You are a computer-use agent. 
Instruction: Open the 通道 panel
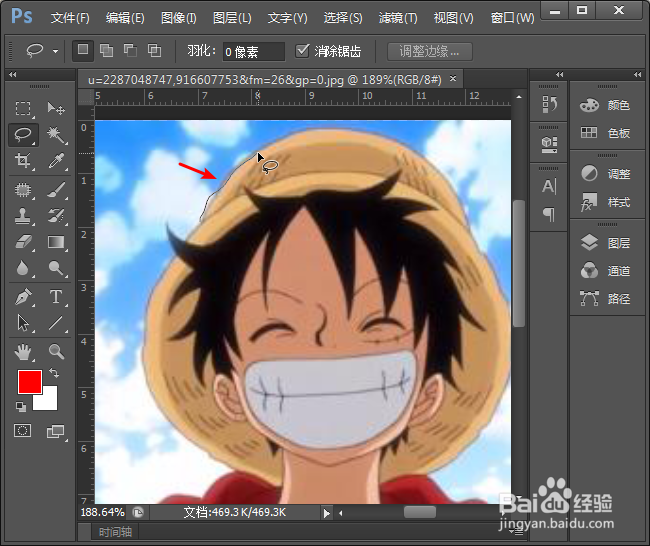tap(606, 271)
